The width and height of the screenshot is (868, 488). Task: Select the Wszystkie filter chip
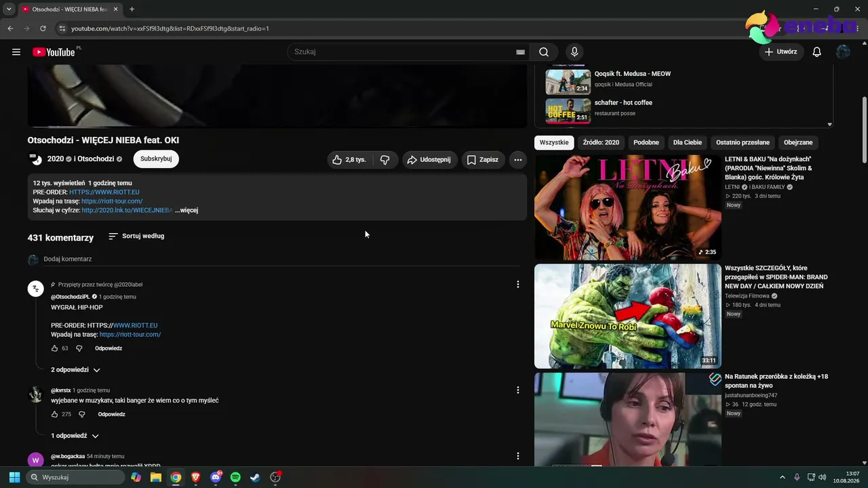tap(554, 143)
